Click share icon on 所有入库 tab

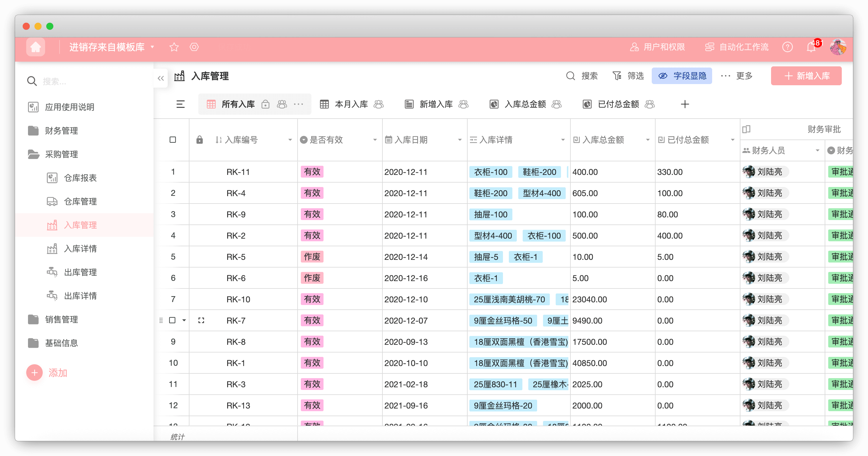pos(282,104)
